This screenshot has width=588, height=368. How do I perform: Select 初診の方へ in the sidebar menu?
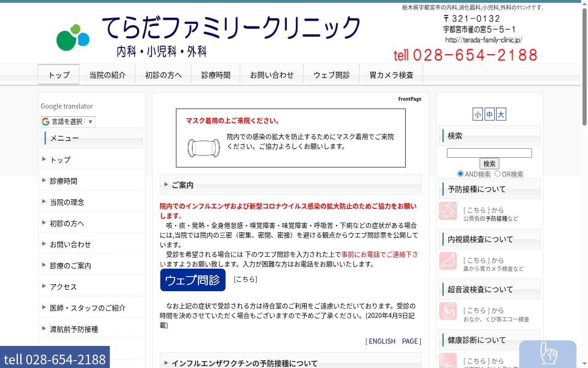[x=67, y=223]
